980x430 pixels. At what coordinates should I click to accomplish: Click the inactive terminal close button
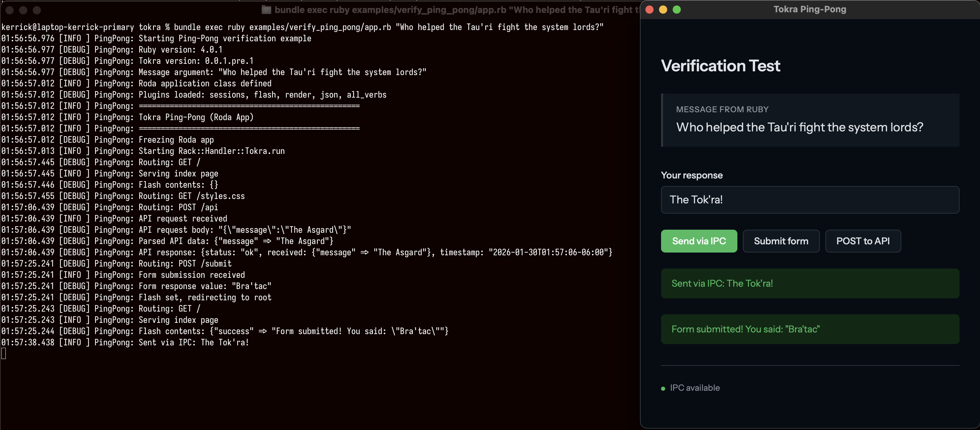tap(10, 10)
